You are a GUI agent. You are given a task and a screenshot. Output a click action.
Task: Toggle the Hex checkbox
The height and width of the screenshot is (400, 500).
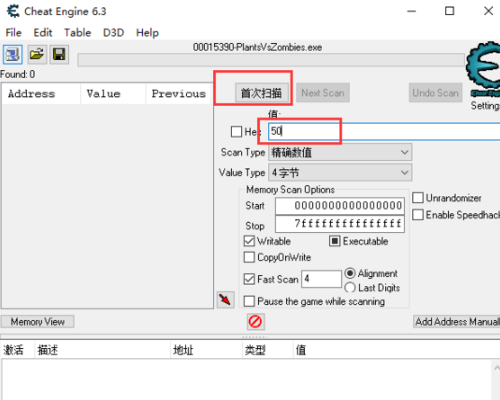[x=236, y=131]
